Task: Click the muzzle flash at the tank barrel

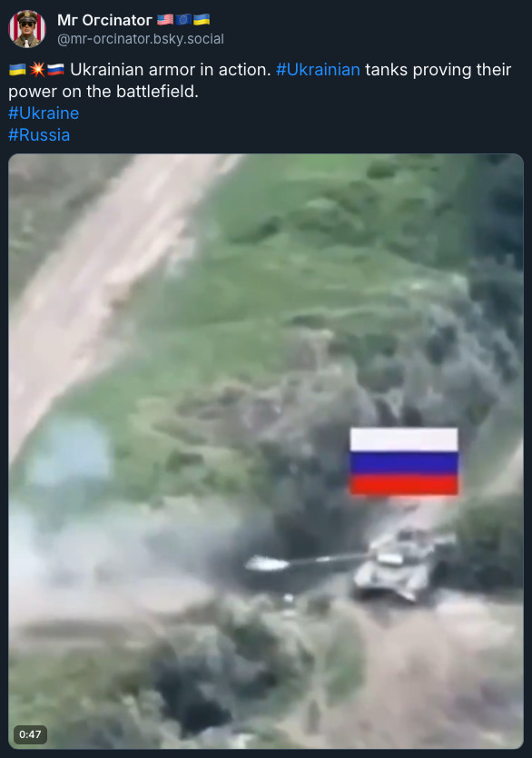Action: [265, 563]
